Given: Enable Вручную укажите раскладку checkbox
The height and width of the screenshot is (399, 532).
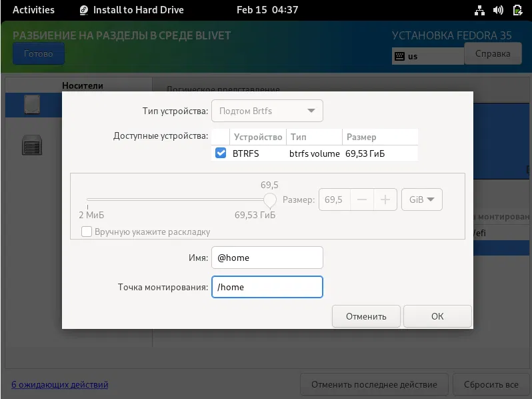Looking at the screenshot, I should pos(87,232).
